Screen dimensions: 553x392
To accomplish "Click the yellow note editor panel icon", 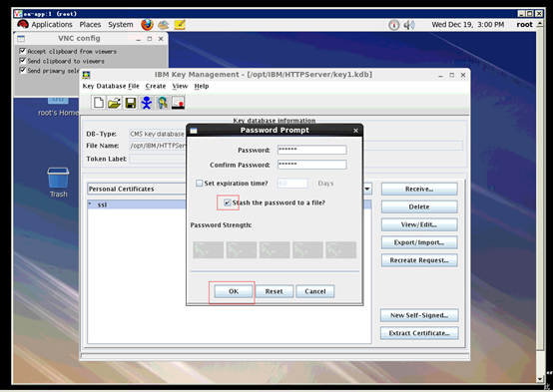I will click(180, 25).
